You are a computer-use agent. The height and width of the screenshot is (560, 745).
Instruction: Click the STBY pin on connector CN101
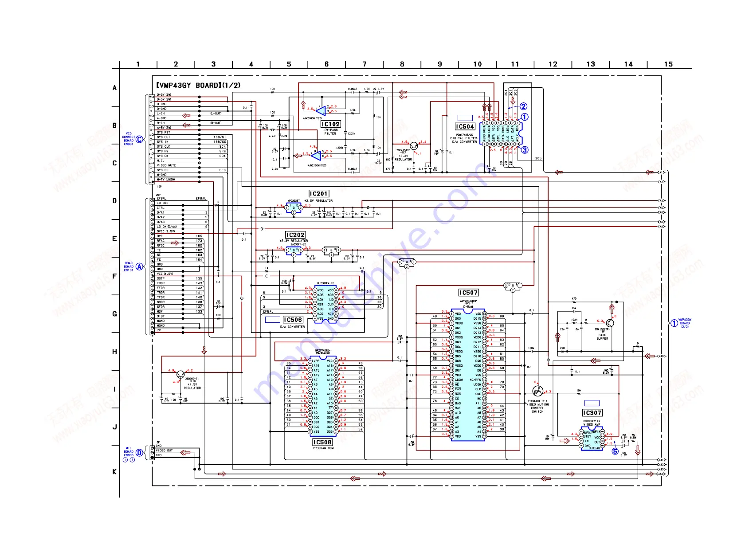tap(161, 316)
